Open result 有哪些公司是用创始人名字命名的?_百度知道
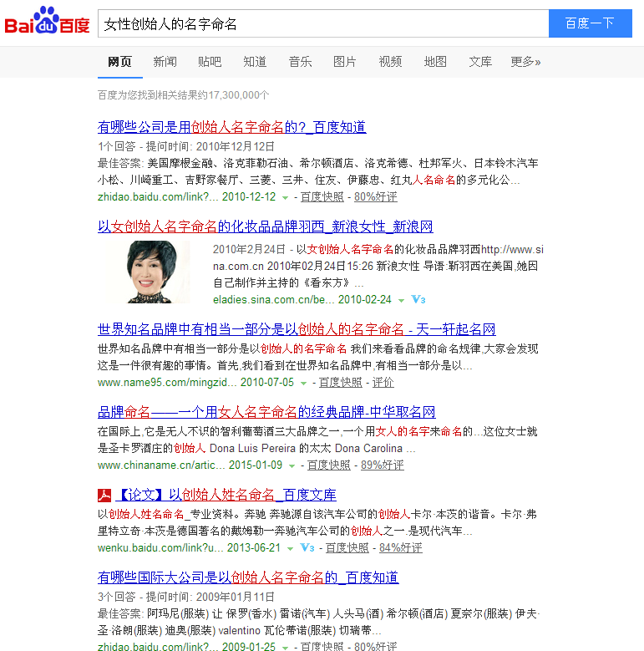Screen dimensions: 644x651 tap(231, 127)
